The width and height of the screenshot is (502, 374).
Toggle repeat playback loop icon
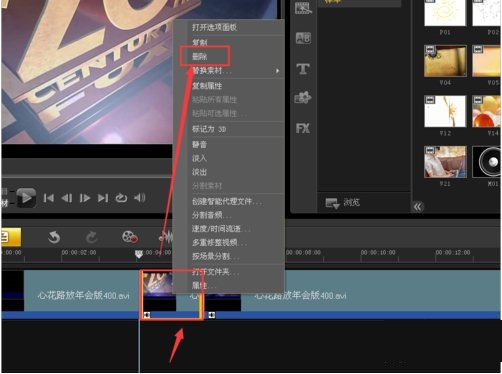121,198
